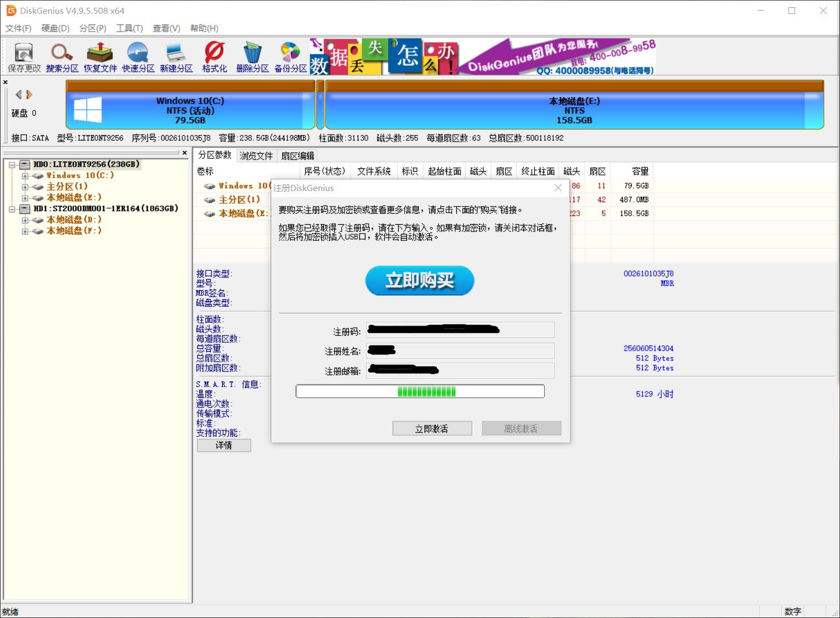Open the 备份分区 backup tool
Screen dimensions: 840x618
(x=291, y=58)
